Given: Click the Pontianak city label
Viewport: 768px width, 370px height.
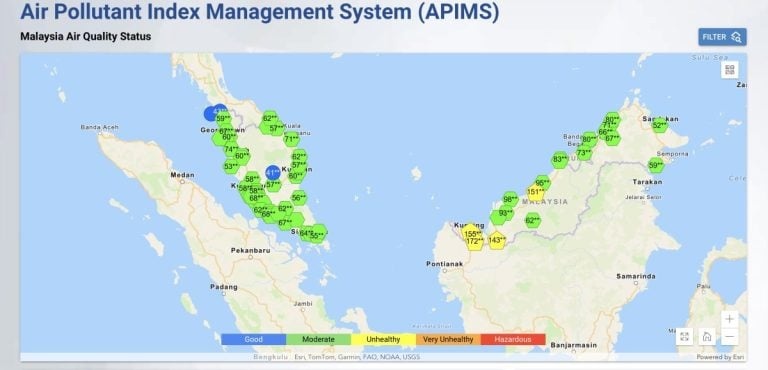Looking at the screenshot, I should click(445, 264).
